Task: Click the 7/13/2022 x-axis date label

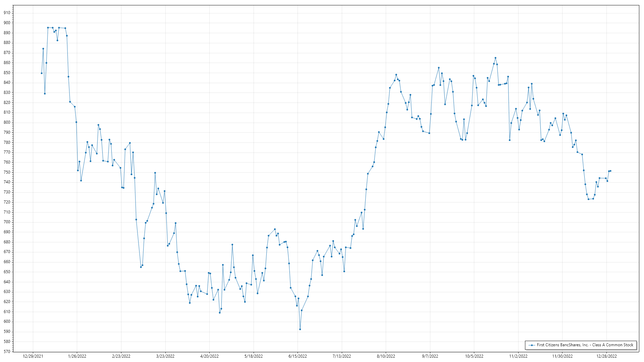Action: pos(342,356)
